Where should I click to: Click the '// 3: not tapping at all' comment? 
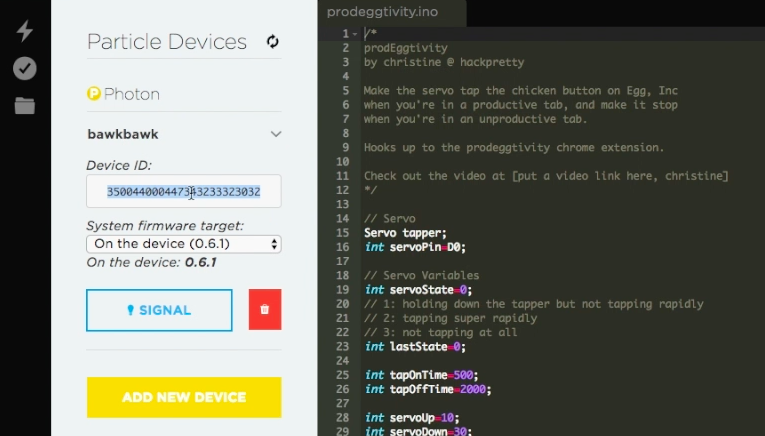point(441,332)
